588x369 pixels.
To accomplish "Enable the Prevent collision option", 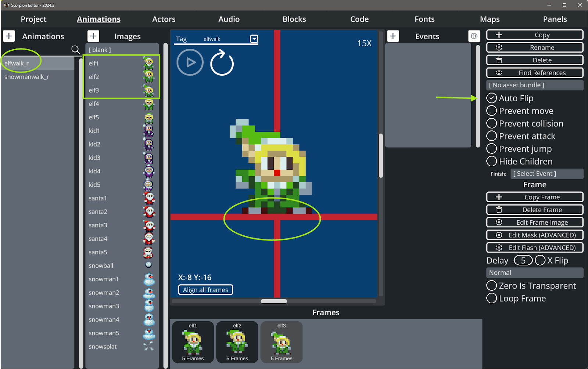I will point(491,123).
